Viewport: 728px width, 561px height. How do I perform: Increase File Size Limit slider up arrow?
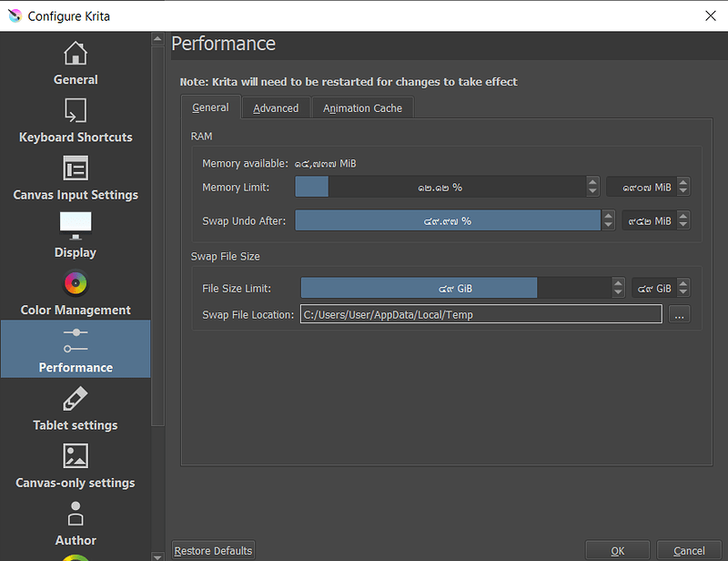coord(618,282)
